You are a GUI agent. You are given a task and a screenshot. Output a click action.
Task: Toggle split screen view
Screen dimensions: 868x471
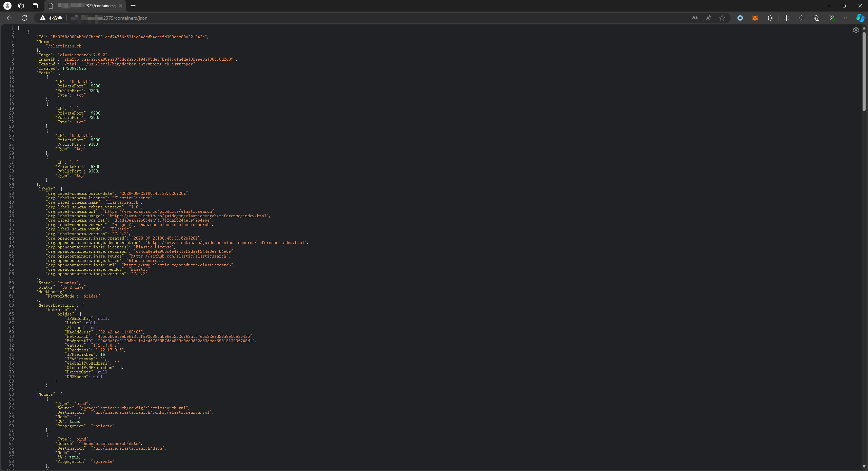pyautogui.click(x=786, y=18)
